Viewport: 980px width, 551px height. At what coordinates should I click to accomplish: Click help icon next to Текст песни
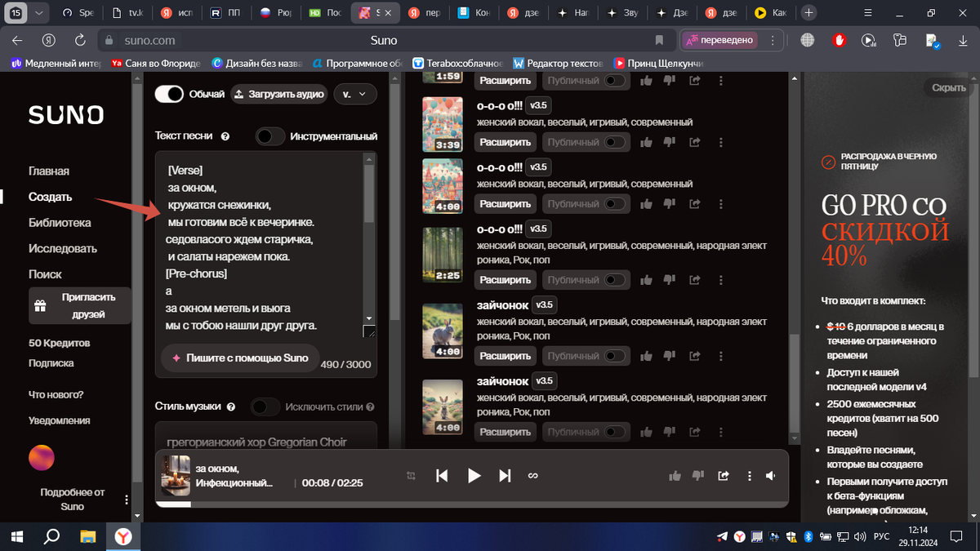[225, 136]
